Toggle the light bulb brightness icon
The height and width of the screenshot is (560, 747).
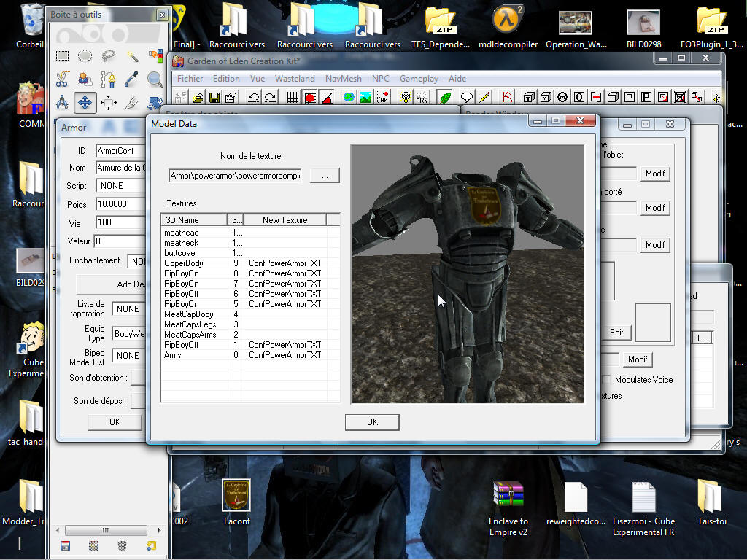(406, 98)
